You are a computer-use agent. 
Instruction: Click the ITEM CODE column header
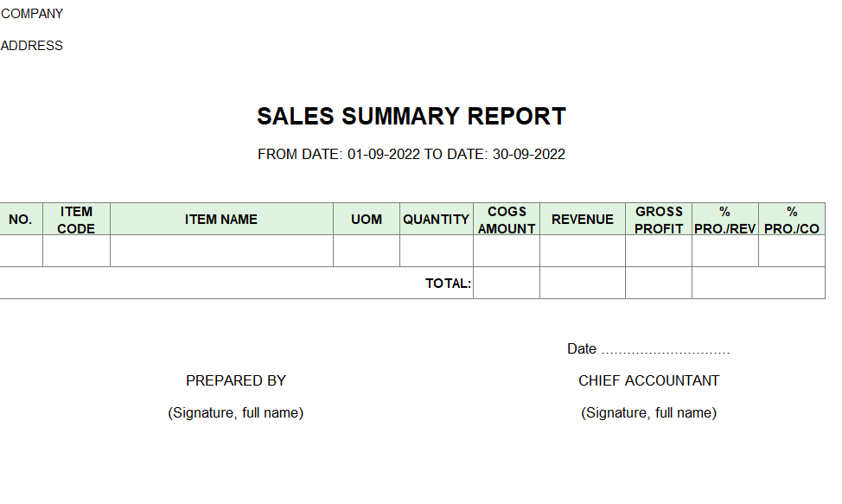[x=76, y=219]
